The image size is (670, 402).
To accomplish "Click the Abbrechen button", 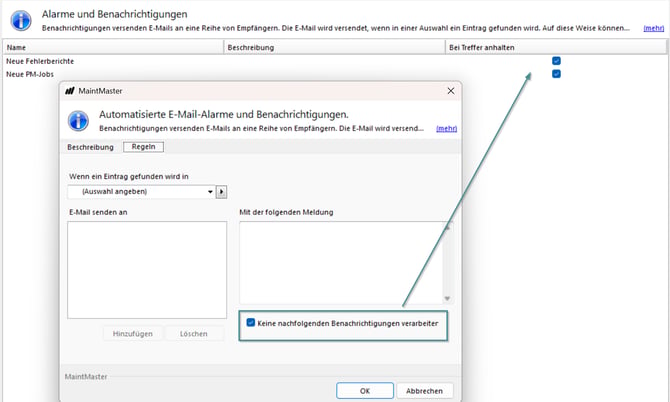I will click(424, 390).
